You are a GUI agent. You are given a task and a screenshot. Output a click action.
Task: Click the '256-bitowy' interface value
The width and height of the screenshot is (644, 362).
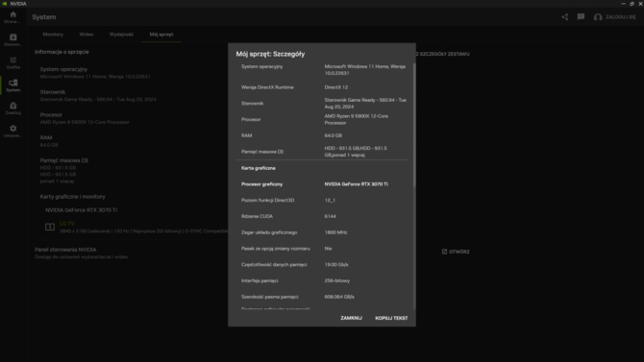tap(336, 280)
